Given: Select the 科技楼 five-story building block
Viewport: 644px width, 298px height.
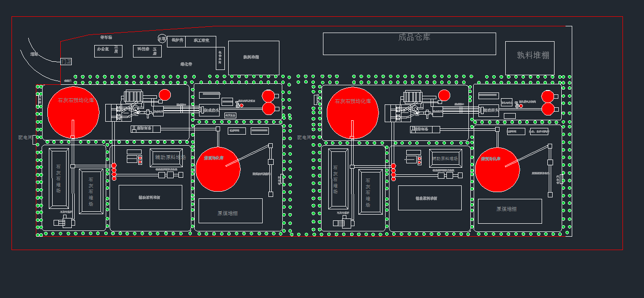Looking at the screenshot, I should tap(147, 51).
